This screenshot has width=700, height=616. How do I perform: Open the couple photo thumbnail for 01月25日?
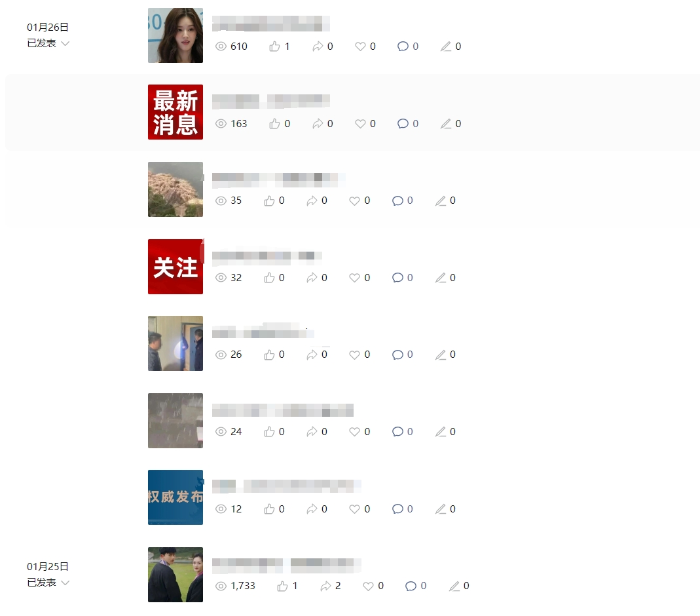pyautogui.click(x=175, y=575)
